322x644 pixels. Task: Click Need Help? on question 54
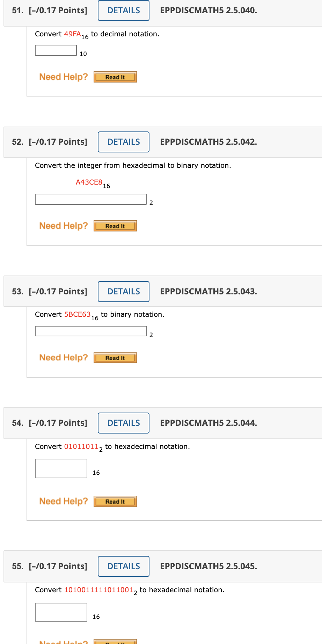tap(63, 501)
